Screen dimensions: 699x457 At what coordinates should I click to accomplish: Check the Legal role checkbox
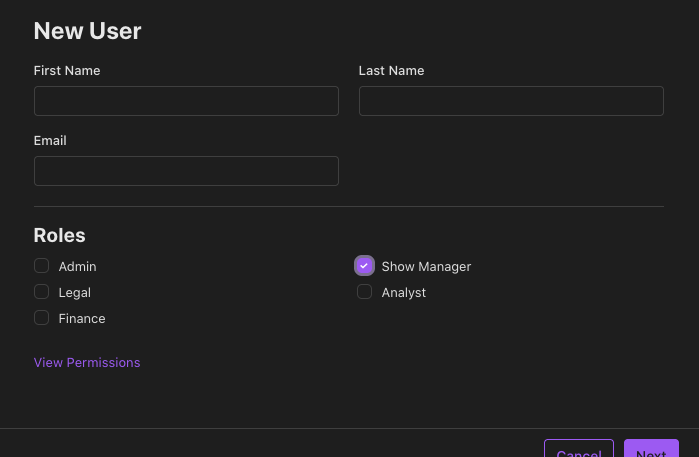click(x=41, y=292)
